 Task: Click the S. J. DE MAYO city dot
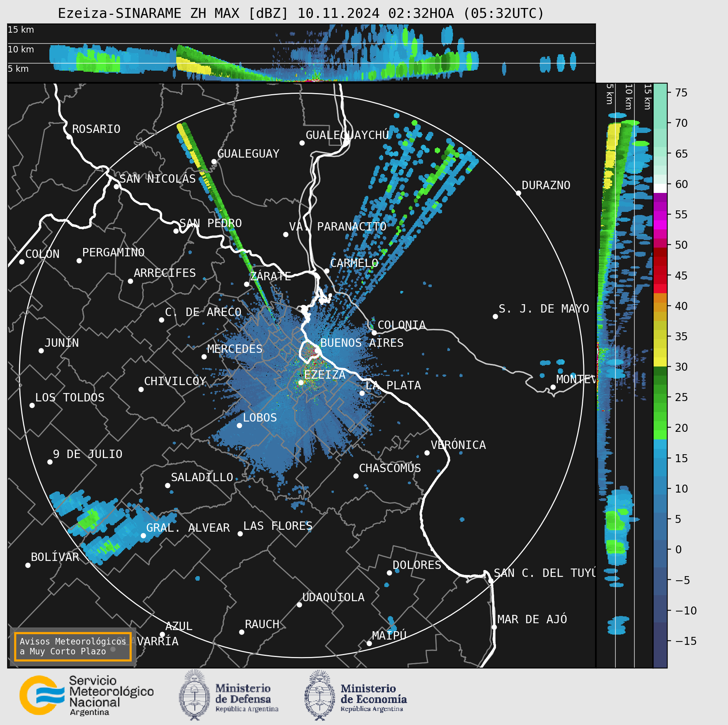pyautogui.click(x=495, y=316)
